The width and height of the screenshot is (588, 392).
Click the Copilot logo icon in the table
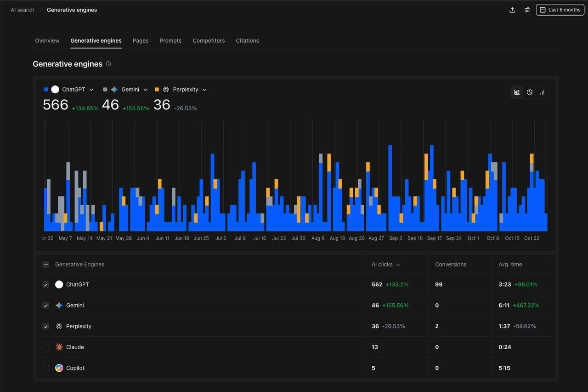(x=59, y=368)
